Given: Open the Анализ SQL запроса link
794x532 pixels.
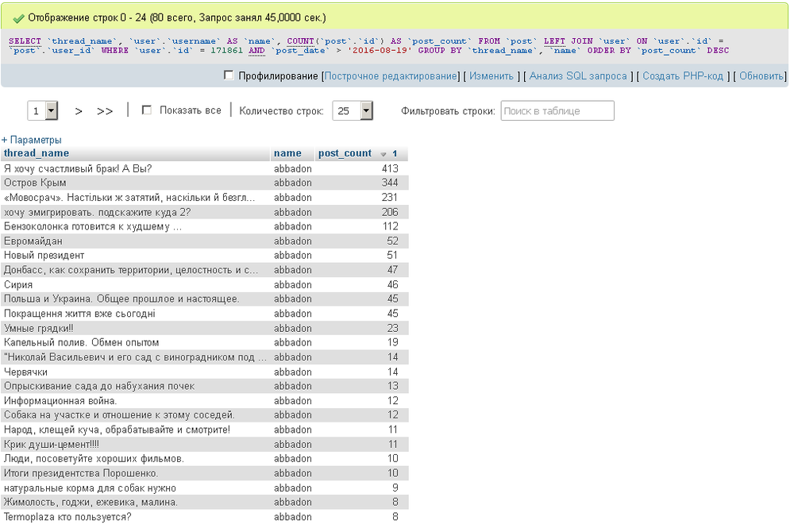Looking at the screenshot, I should (x=578, y=76).
